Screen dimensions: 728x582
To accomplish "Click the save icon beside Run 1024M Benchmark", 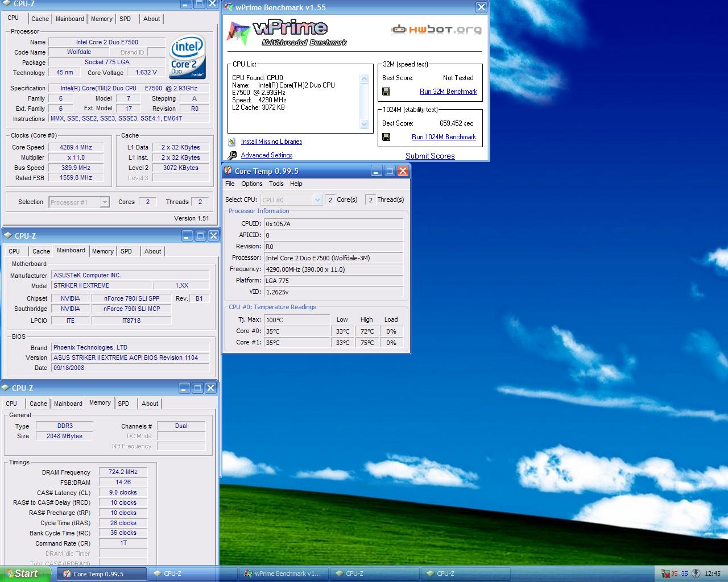I will [386, 137].
